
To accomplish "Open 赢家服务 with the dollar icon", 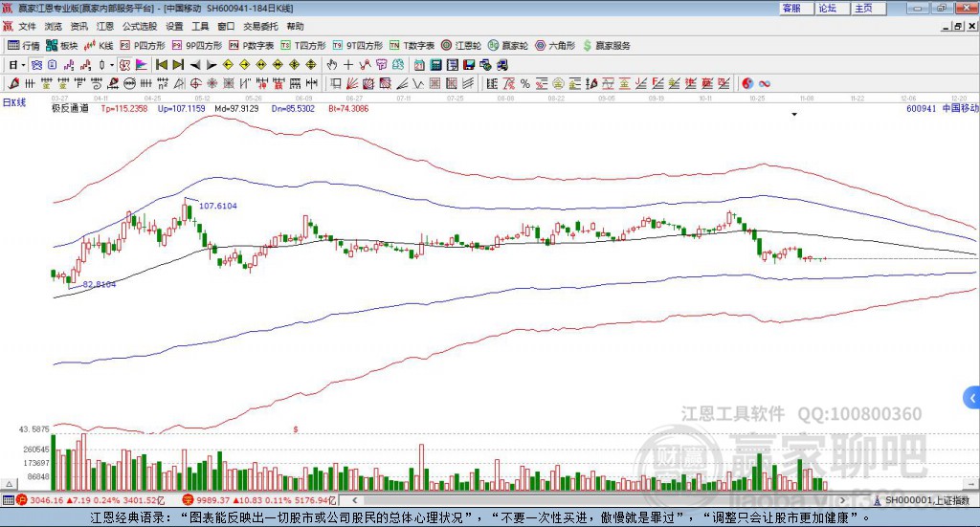I will tap(606, 46).
